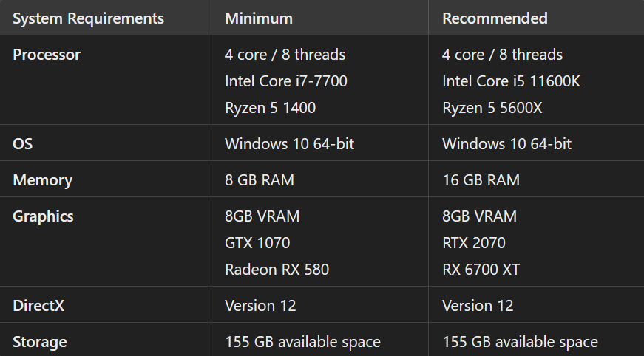Click the Memory row label
The image size is (644, 356).
(x=43, y=180)
